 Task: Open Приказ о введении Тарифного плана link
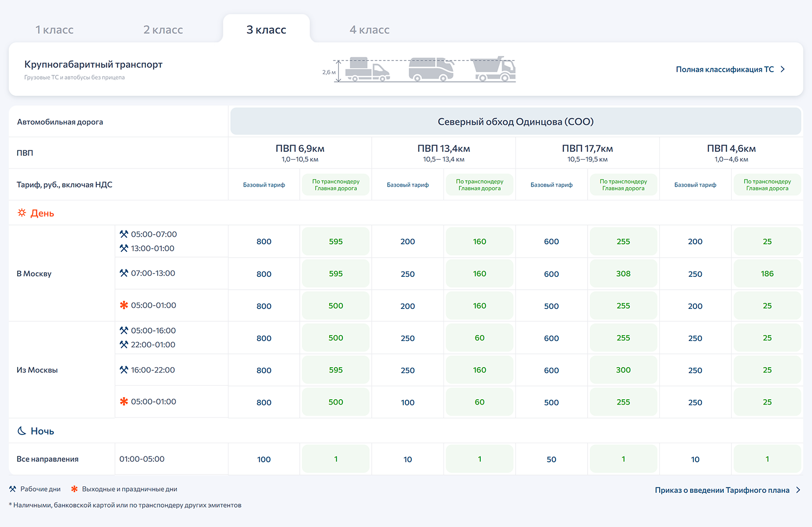(x=722, y=490)
